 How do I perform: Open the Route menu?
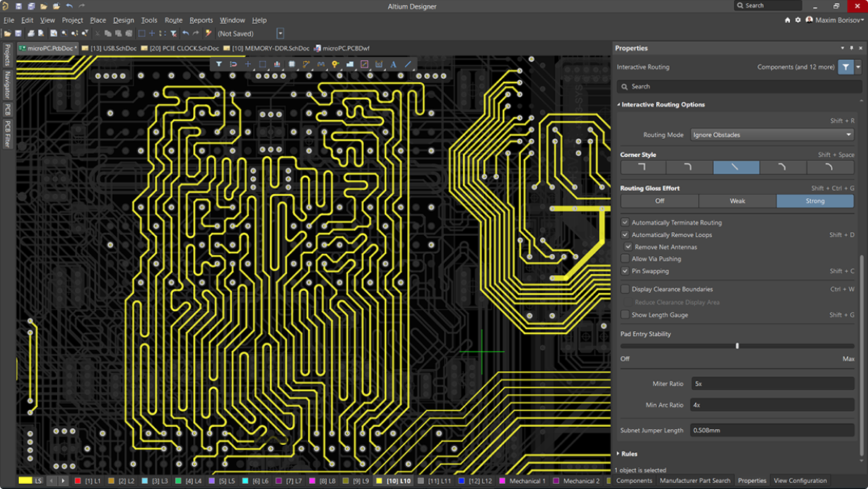tap(173, 20)
